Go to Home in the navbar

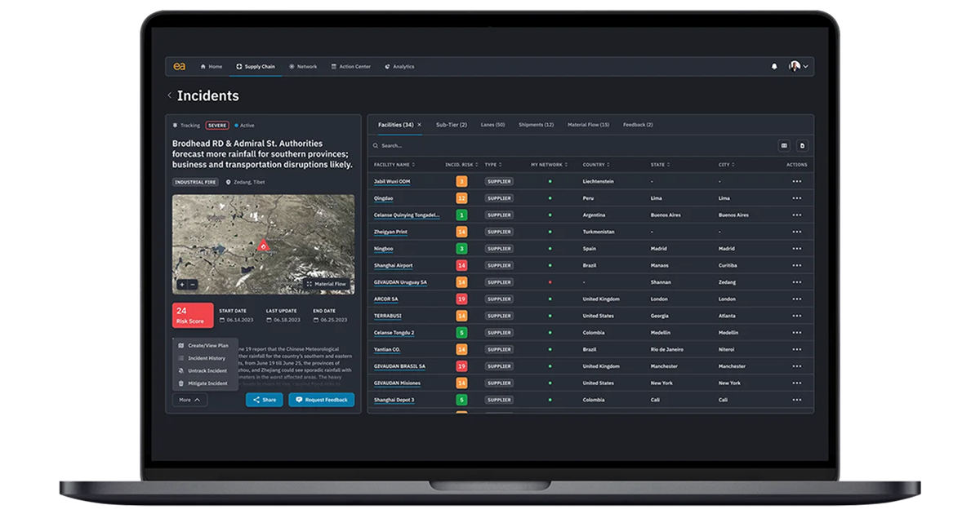[x=211, y=67]
